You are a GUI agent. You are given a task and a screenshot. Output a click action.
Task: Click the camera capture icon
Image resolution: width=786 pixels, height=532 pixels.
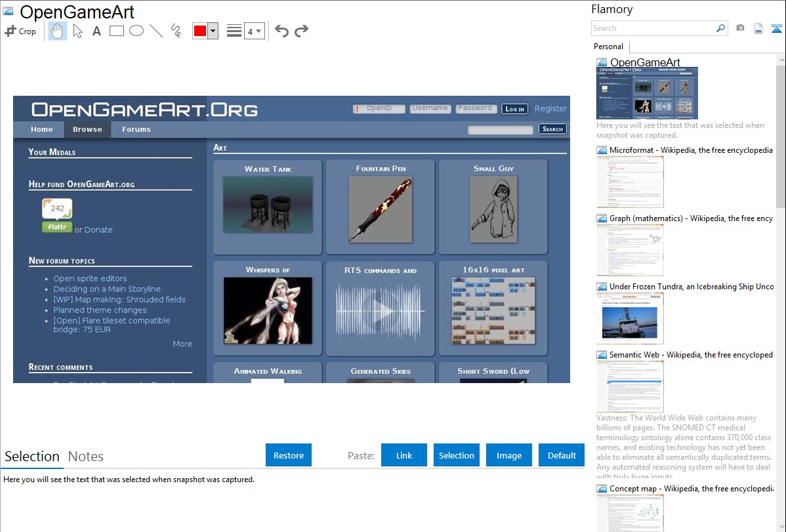(x=740, y=28)
